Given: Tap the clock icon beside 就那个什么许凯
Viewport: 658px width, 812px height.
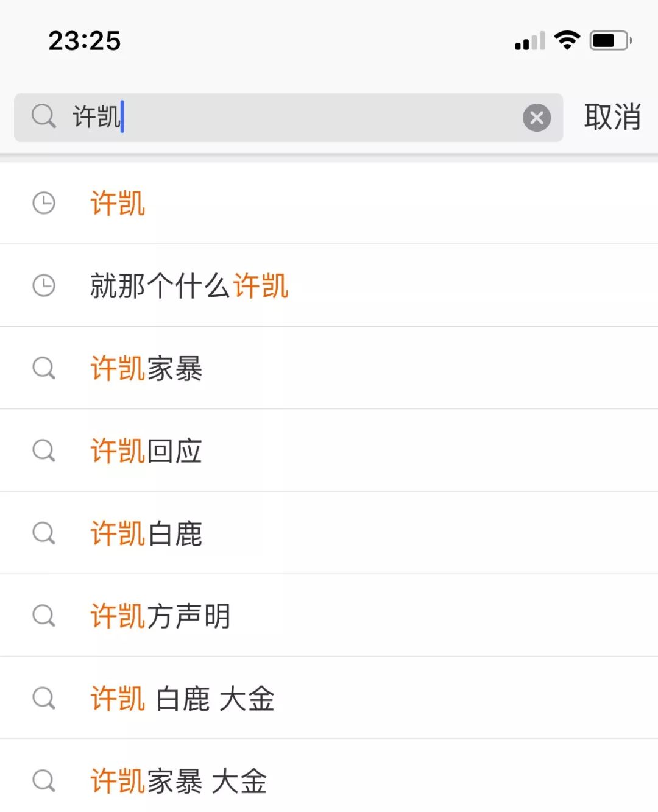Looking at the screenshot, I should (44, 285).
